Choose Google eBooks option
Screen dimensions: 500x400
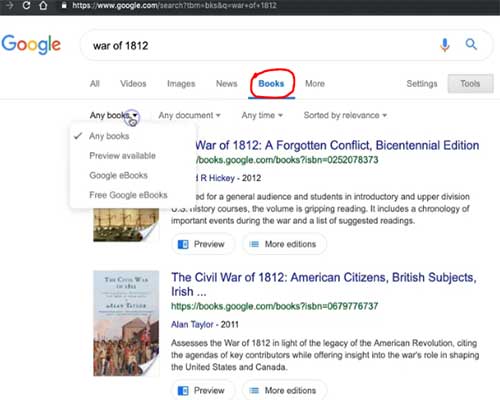pos(118,175)
